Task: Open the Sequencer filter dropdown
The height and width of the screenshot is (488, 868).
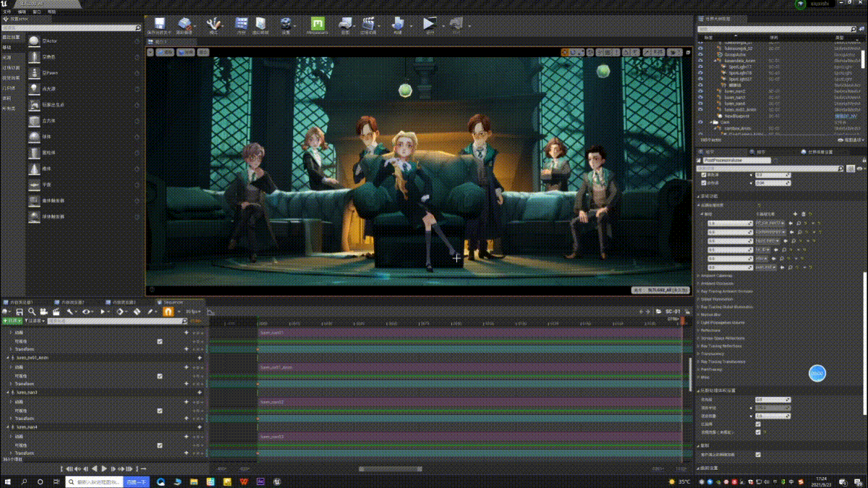Action: click(36, 320)
